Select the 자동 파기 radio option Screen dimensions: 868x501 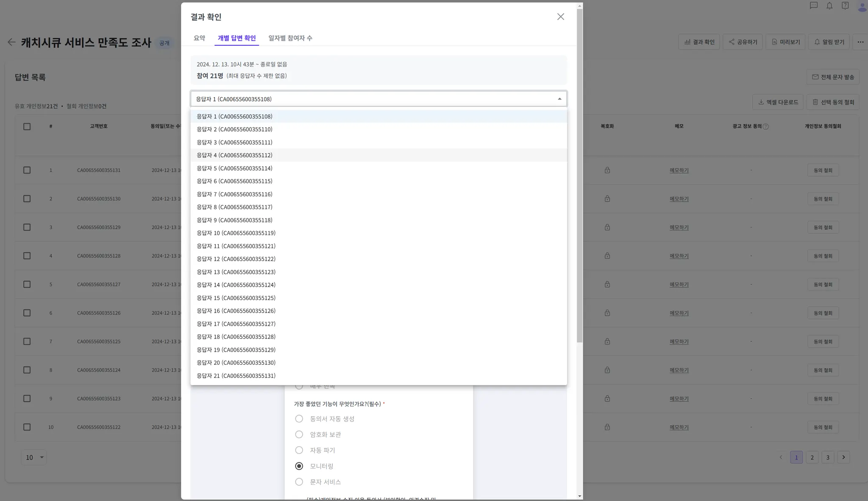click(x=299, y=450)
